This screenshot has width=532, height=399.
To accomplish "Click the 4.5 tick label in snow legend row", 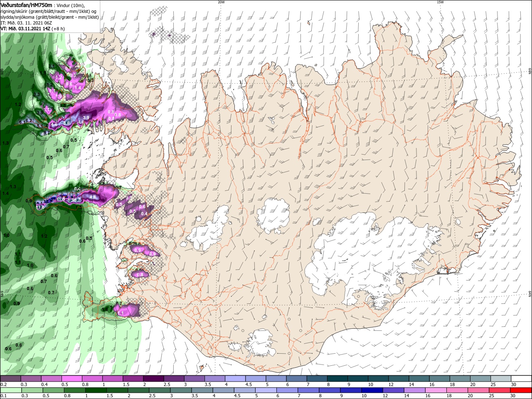I will click(249, 384).
